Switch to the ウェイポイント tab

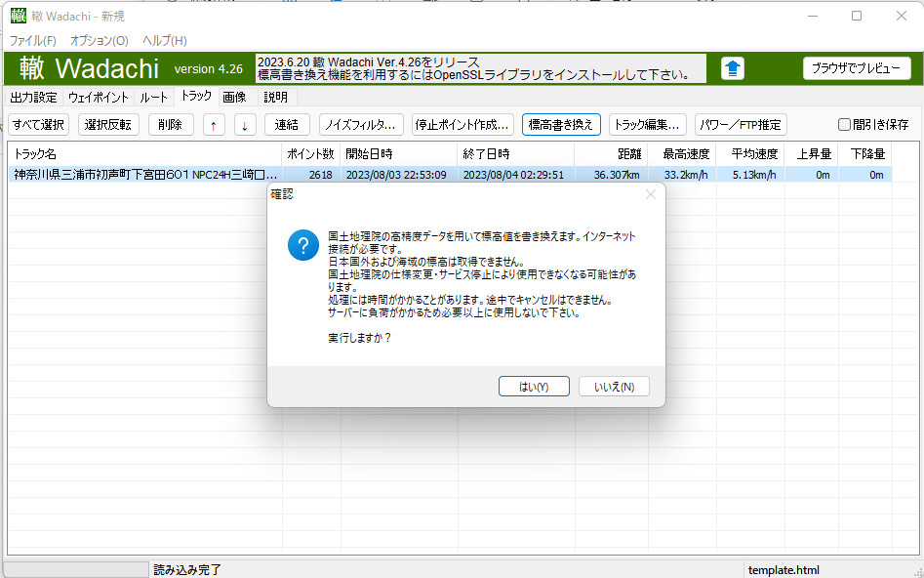99,98
